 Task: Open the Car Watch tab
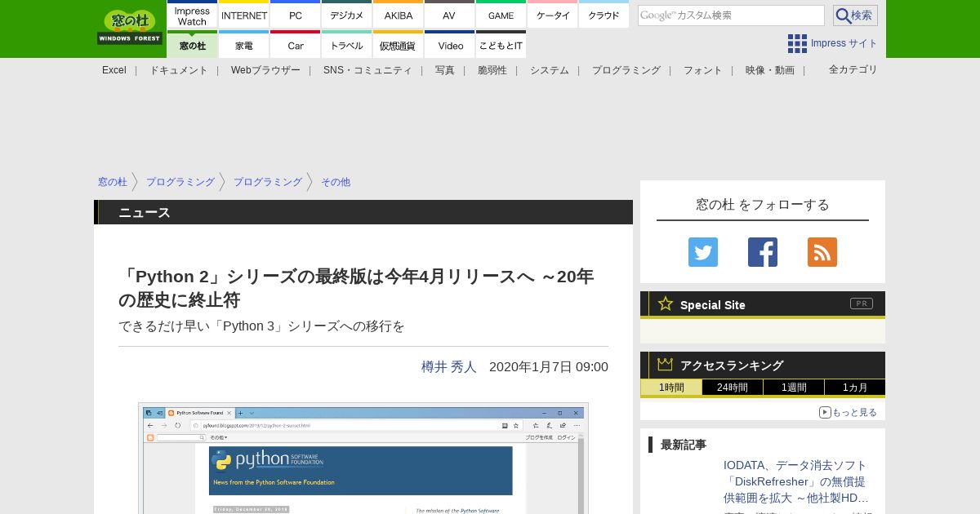point(296,45)
